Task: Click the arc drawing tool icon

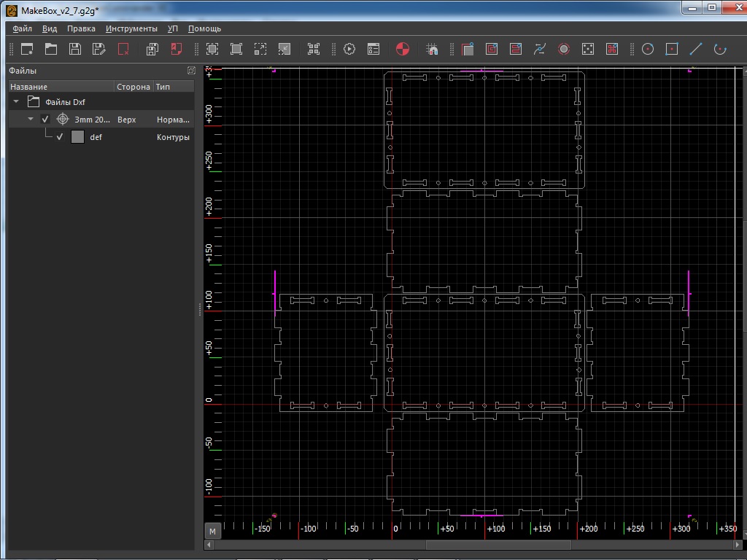Action: click(x=720, y=49)
